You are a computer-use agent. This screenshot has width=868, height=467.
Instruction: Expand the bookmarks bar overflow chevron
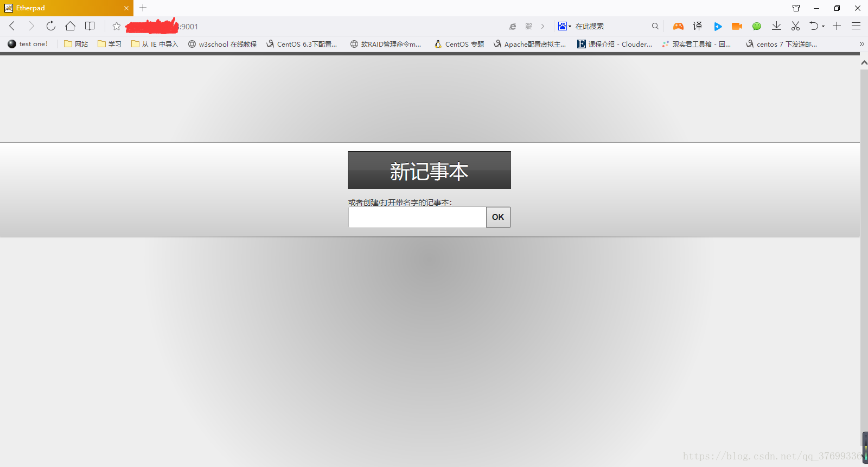[x=861, y=44]
